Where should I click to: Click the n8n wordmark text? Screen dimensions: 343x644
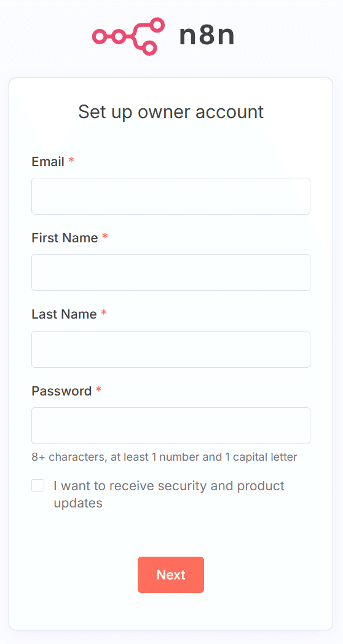pos(207,36)
